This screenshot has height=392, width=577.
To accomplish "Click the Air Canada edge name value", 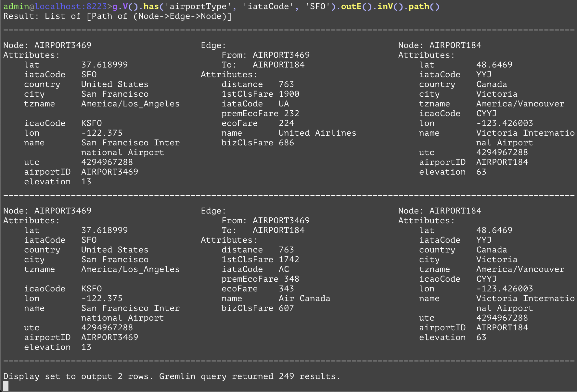I will (304, 299).
